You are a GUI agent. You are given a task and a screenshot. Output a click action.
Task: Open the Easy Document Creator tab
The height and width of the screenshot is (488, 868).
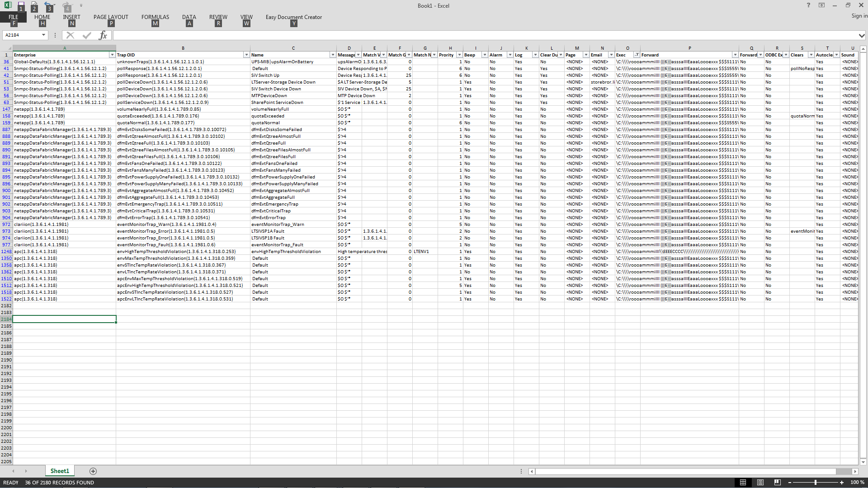pos(294,17)
